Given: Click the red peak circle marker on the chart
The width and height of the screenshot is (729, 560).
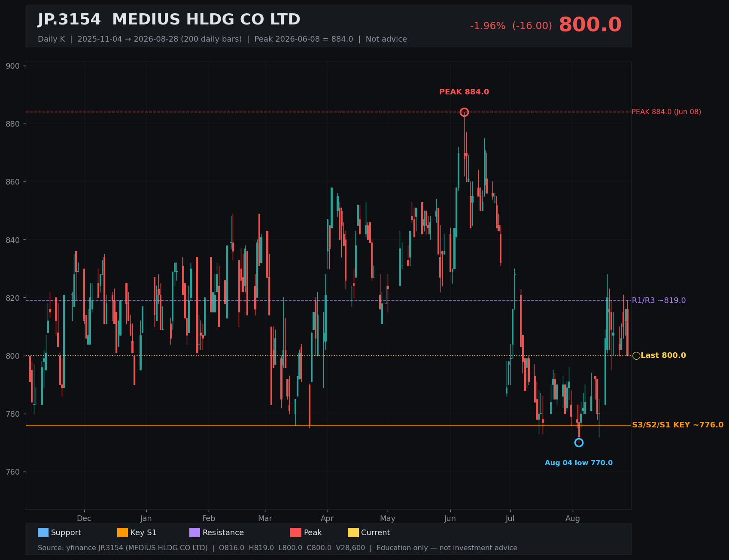Looking at the screenshot, I should tap(464, 112).
